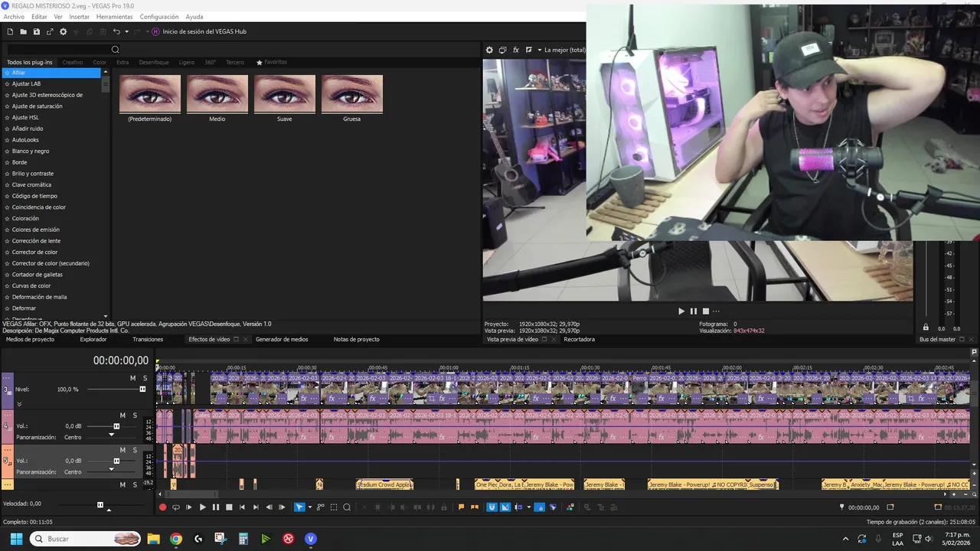Insert marker with the orange marker icon
Viewport: 980px width, 551px height.
[461, 507]
